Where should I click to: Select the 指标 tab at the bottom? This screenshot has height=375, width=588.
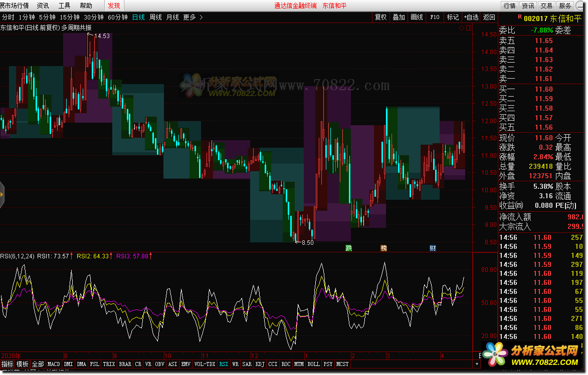click(x=7, y=364)
